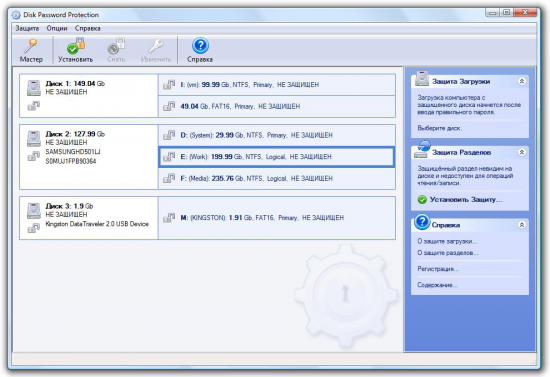The image size is (550, 377).
Task: Launch the Мастер wizard toolbar icon
Action: [x=31, y=47]
